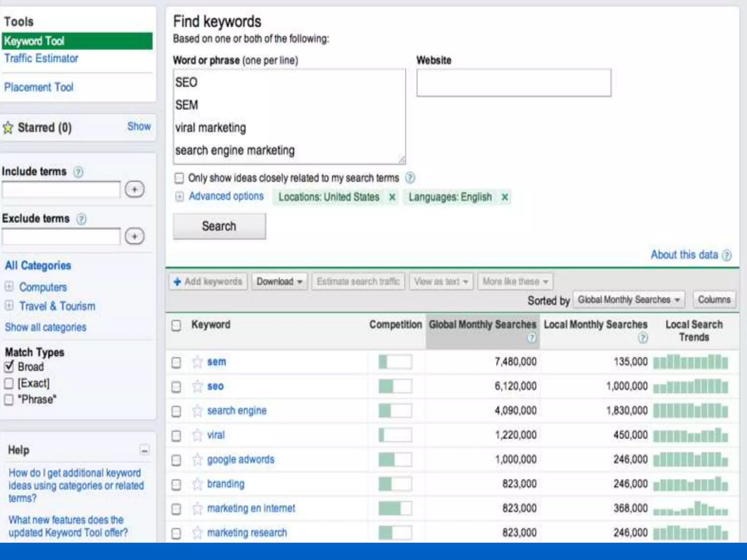Click the plus button beside Include terms
This screenshot has width=747, height=560.
135,189
